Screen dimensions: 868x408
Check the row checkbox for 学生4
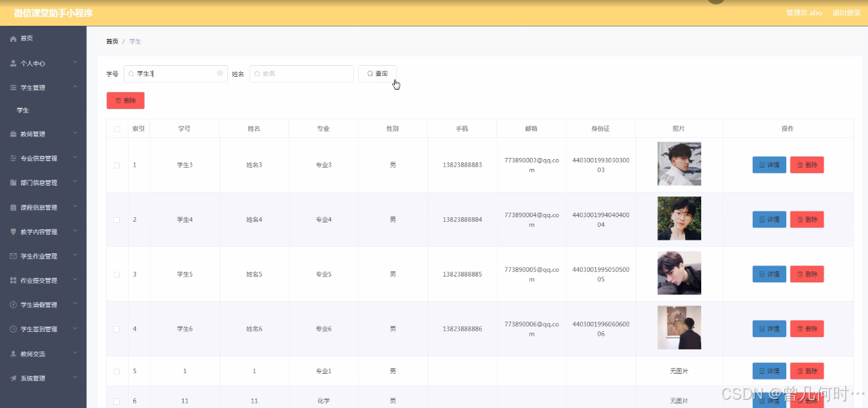point(117,220)
